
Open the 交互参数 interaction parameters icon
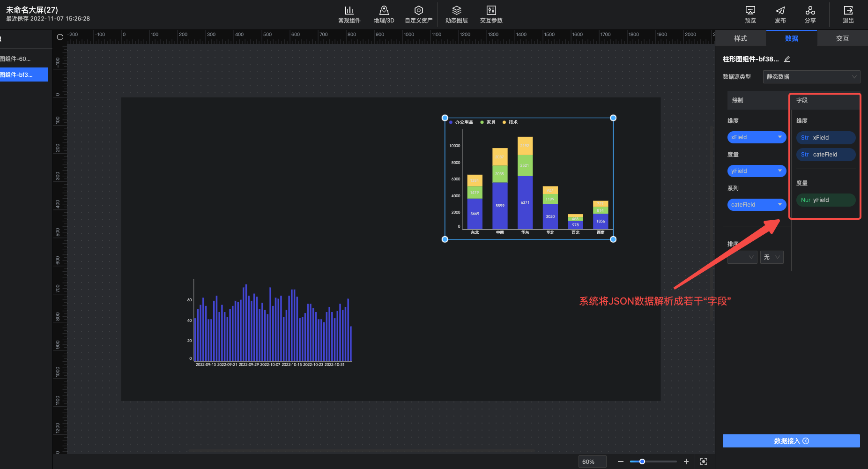click(x=491, y=11)
